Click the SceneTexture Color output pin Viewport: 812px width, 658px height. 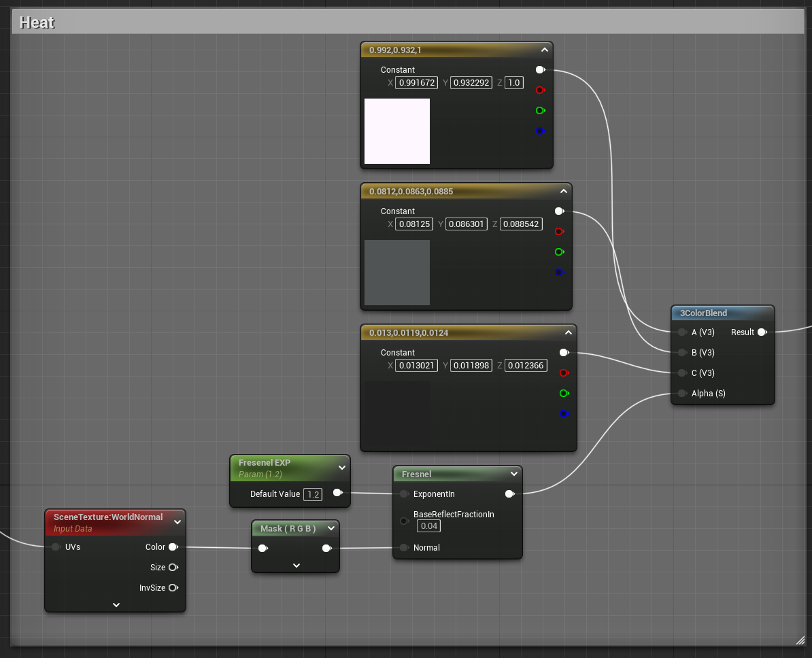point(173,547)
